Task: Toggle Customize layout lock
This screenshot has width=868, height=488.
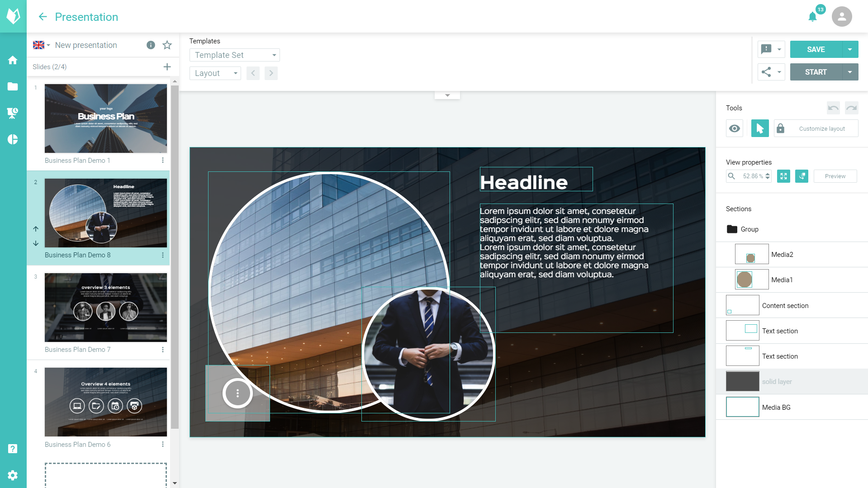Action: [780, 128]
